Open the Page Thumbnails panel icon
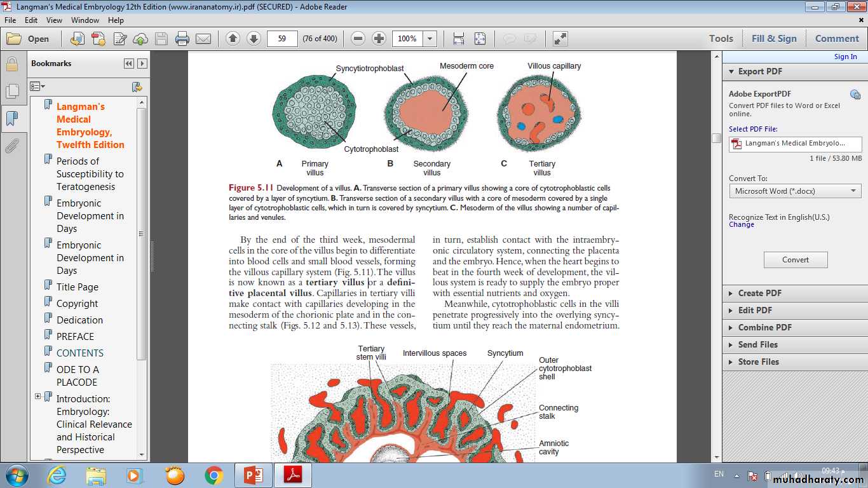Screen dimensions: 868x488 (11, 91)
